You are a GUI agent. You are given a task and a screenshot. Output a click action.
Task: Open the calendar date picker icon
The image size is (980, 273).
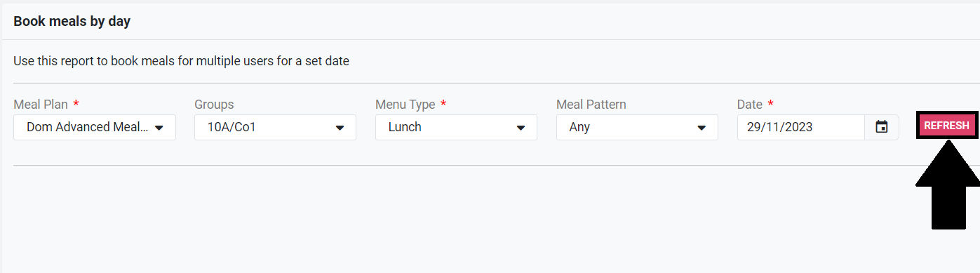pos(882,127)
